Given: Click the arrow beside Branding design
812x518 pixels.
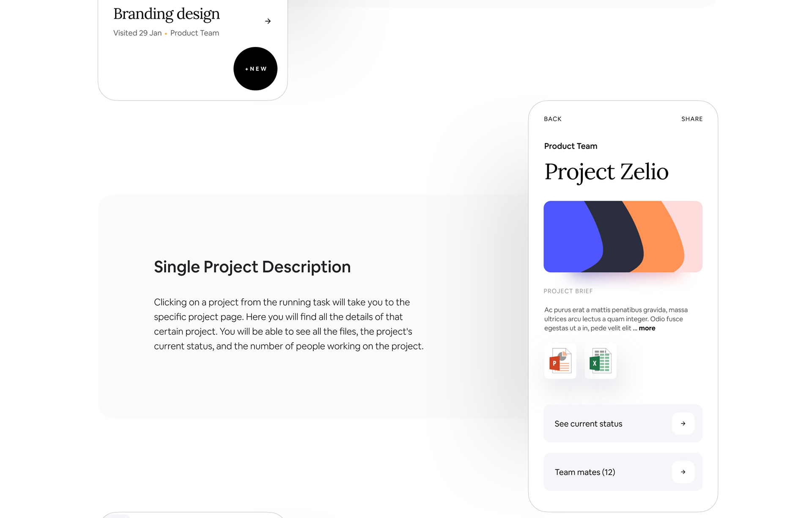Looking at the screenshot, I should 268,21.
